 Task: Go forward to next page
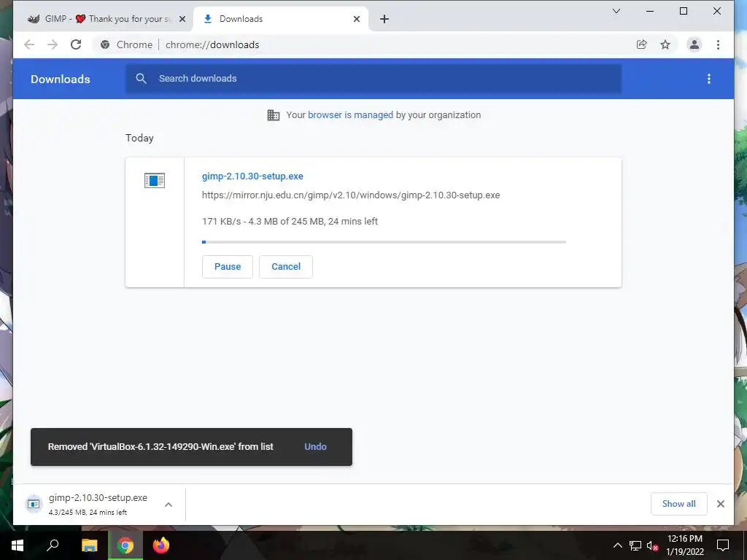(x=53, y=44)
